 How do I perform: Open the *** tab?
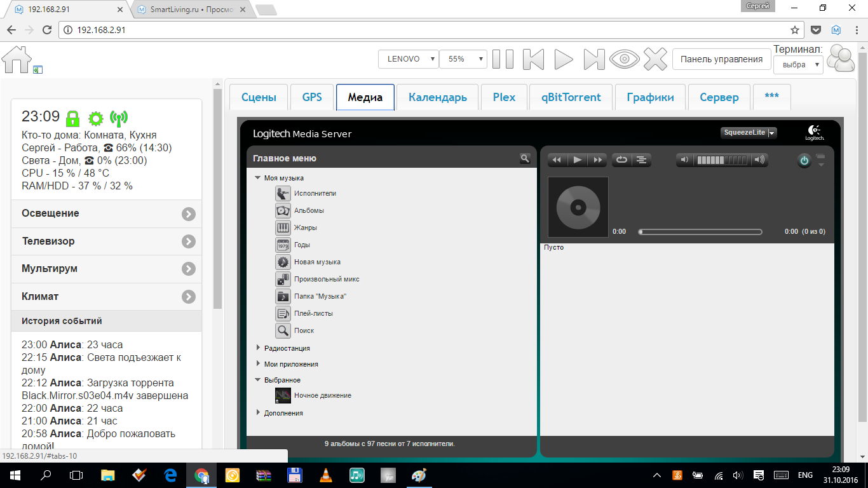(772, 97)
